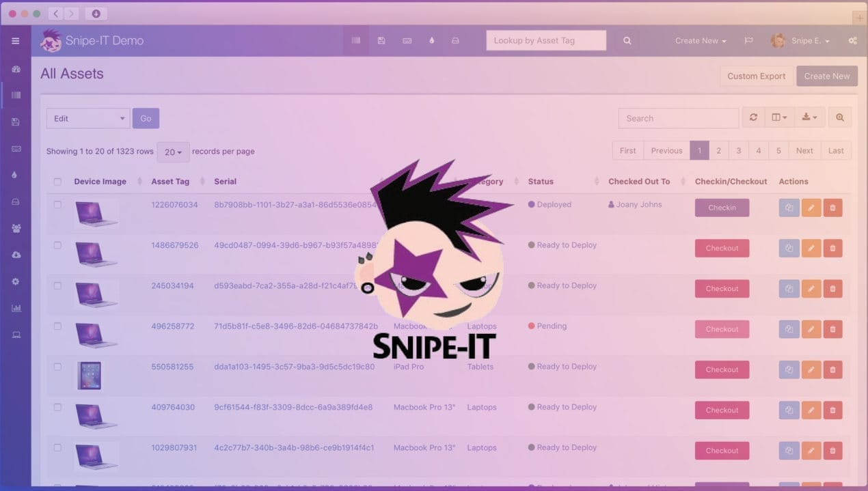Open the Create New menu in the navbar

click(700, 40)
